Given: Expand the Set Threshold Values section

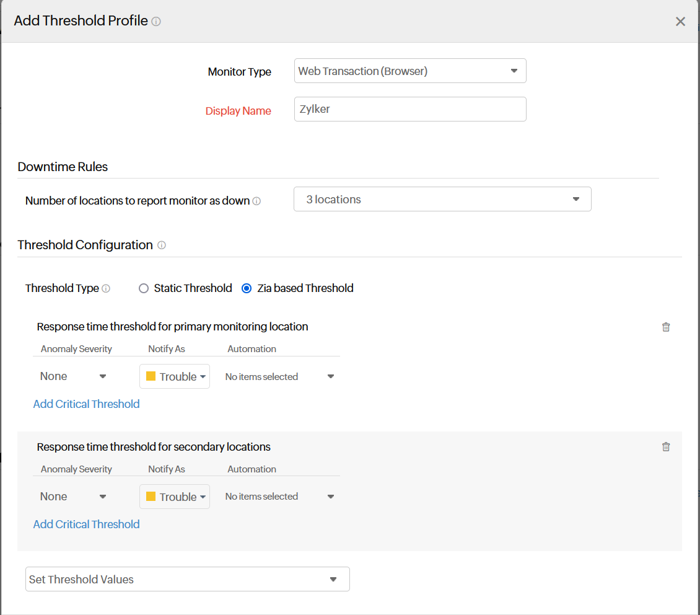Looking at the screenshot, I should coord(187,579).
